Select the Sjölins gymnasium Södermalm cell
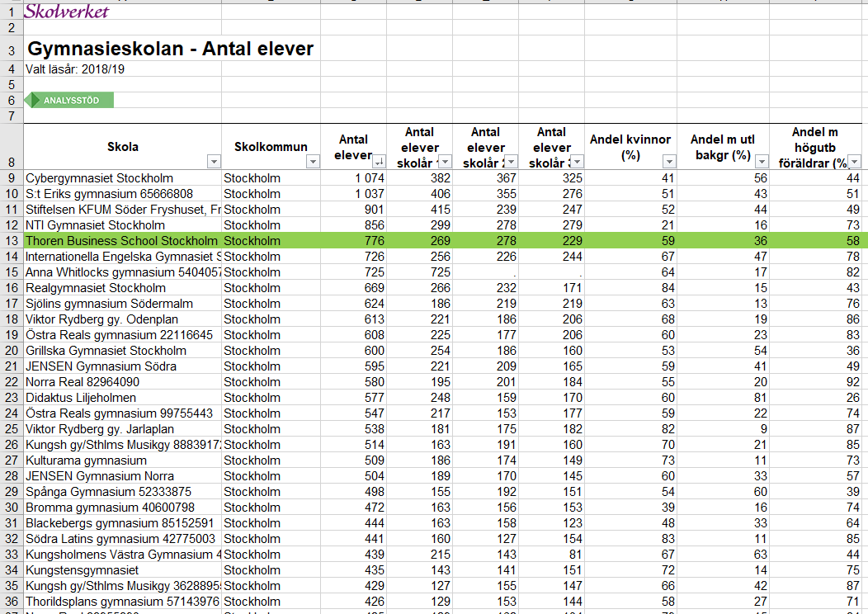This screenshot has height=614, width=868. click(x=122, y=304)
